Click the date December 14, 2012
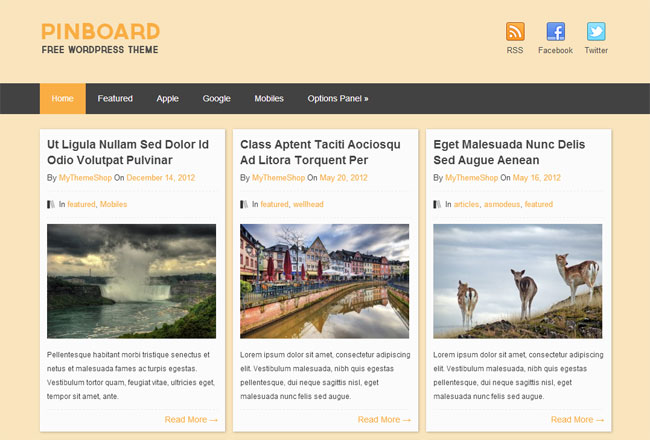 [x=161, y=177]
